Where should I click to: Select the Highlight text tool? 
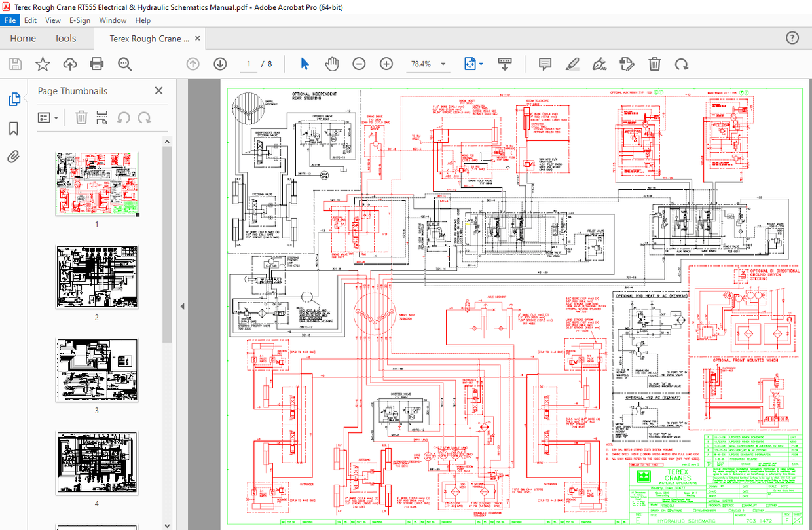571,64
